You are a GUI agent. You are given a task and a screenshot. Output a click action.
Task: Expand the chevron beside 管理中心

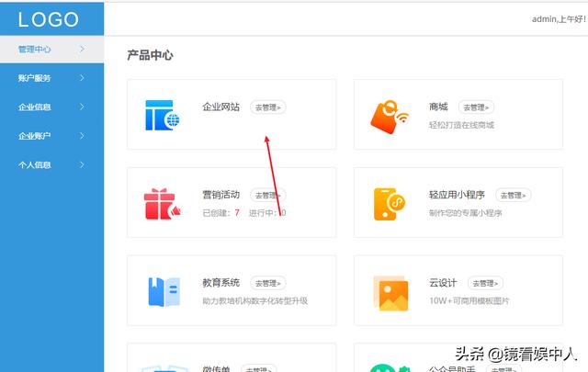coord(82,49)
